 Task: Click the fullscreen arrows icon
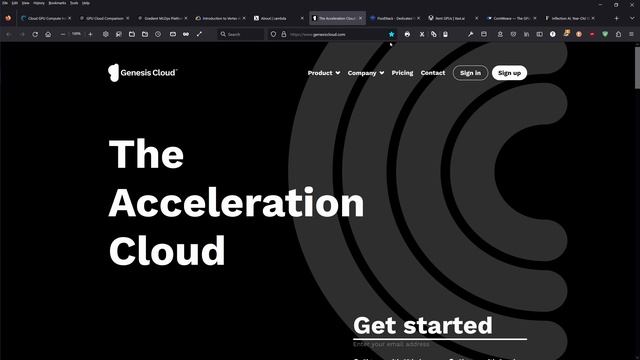(199, 34)
